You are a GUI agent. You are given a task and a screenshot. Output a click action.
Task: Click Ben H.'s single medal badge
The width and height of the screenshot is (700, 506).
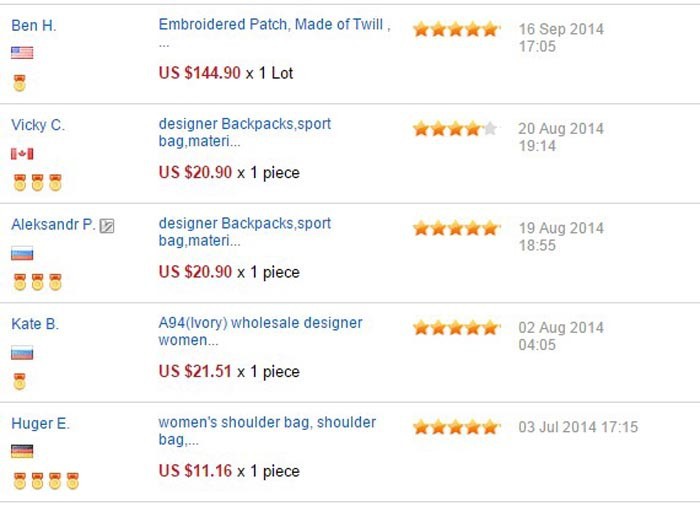pyautogui.click(x=19, y=82)
